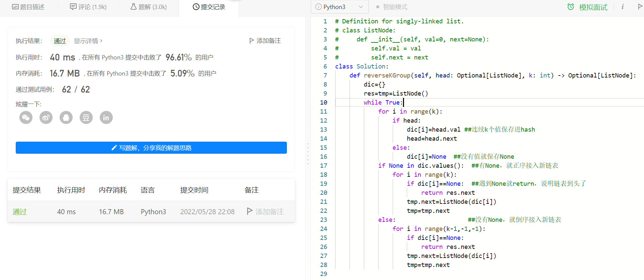Screen dimensions: 644x280
Task: Click submission time 2022/05/28 22:08
Action: click(208, 212)
